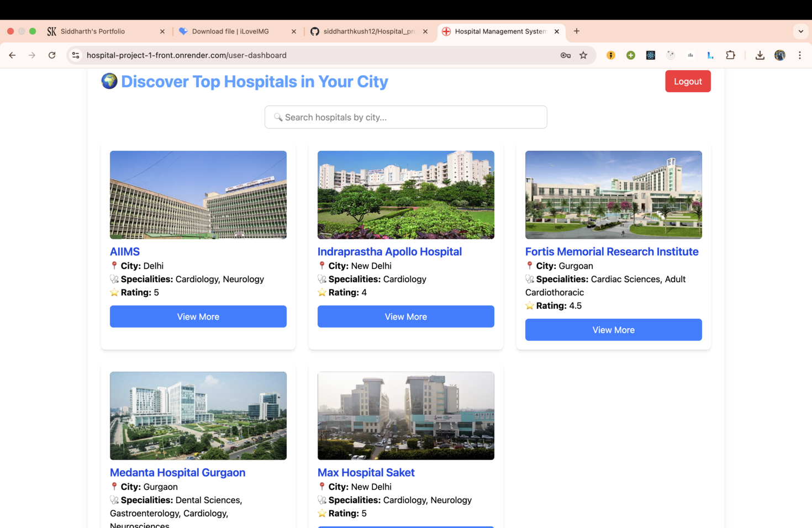Image resolution: width=812 pixels, height=528 pixels.
Task: Click the globe icon beside the heading
Action: coord(109,81)
